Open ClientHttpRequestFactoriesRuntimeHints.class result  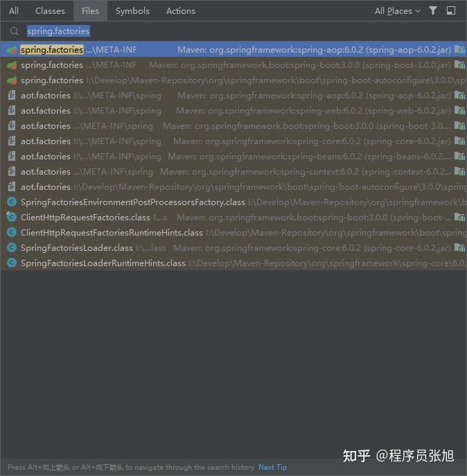pyautogui.click(x=233, y=233)
